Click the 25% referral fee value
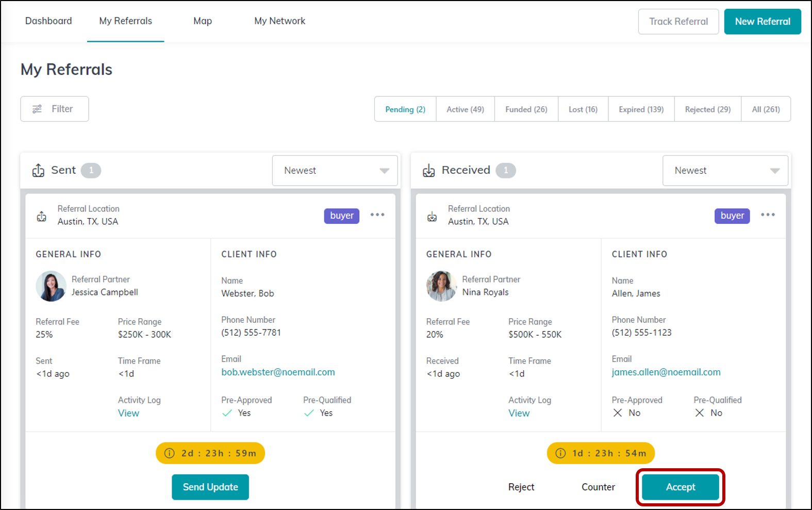 click(44, 335)
